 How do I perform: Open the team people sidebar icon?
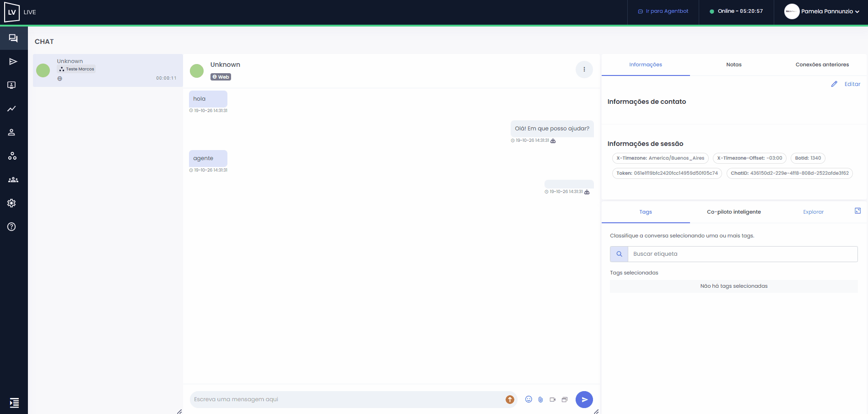click(13, 180)
